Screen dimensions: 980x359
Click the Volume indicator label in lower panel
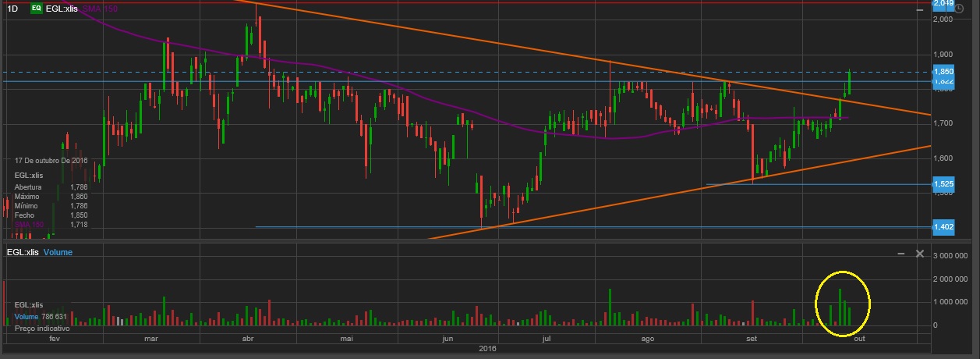tap(58, 253)
